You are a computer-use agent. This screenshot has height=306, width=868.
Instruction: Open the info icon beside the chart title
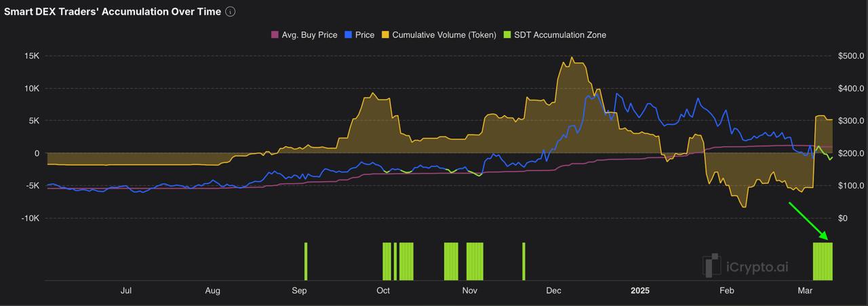(231, 12)
